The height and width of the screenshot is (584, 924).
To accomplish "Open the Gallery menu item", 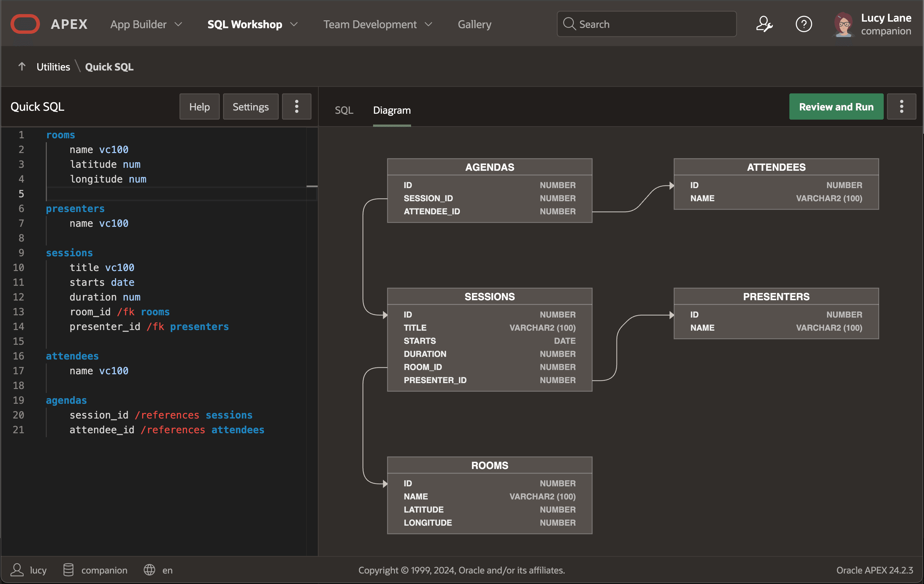I will 474,24.
